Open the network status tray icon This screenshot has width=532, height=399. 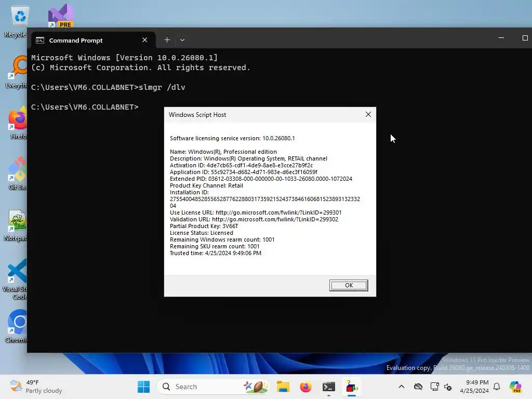pyautogui.click(x=434, y=387)
